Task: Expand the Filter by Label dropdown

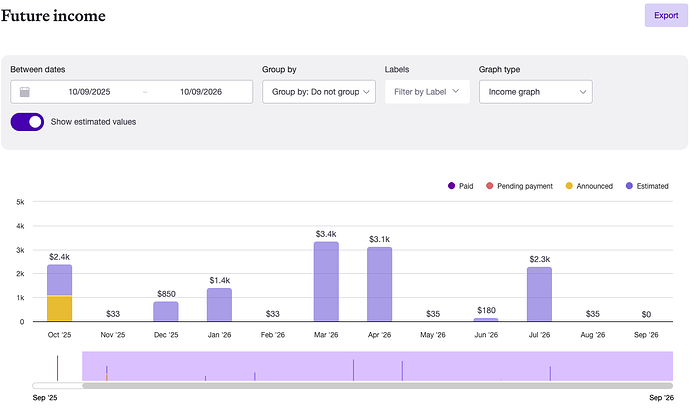Action: click(427, 92)
